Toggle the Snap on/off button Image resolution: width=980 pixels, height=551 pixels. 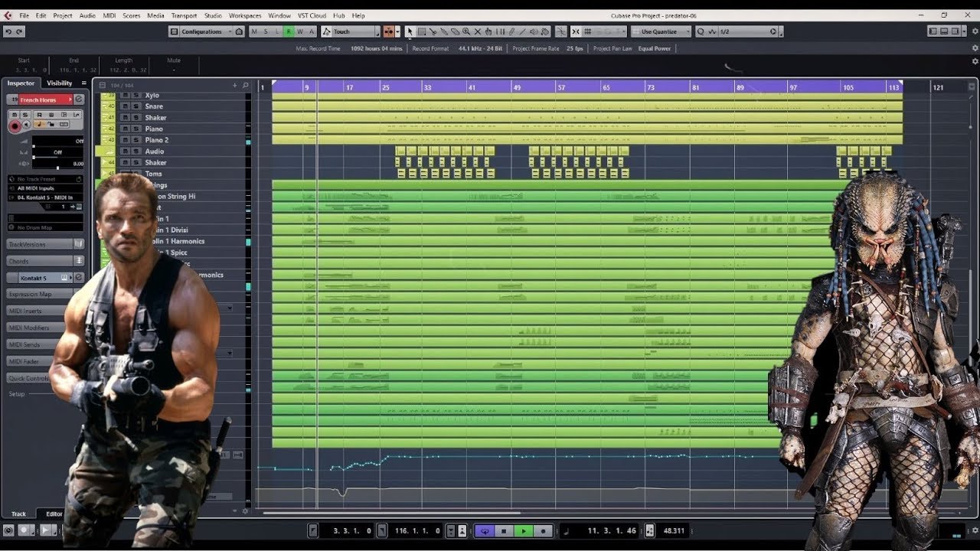(576, 31)
